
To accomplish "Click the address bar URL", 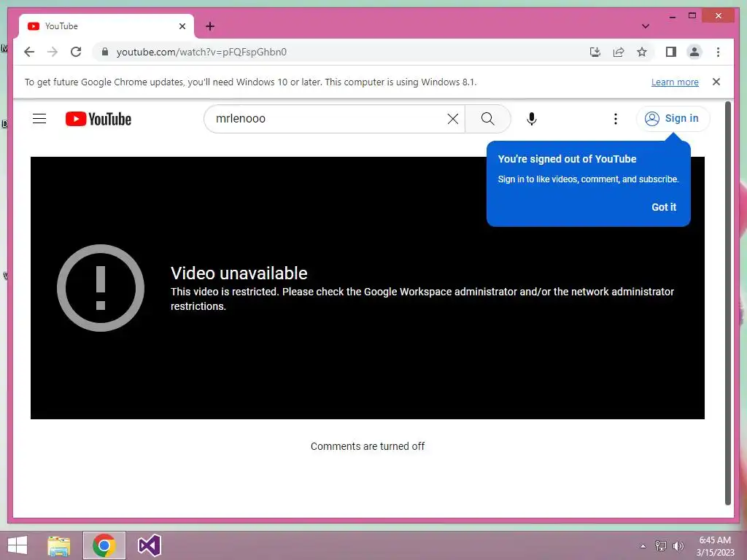I will pyautogui.click(x=201, y=52).
